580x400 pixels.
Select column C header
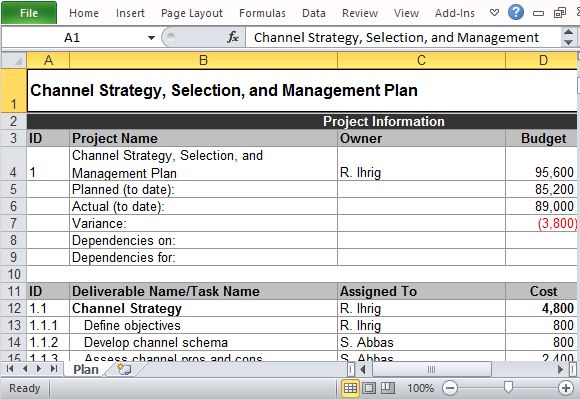point(421,60)
